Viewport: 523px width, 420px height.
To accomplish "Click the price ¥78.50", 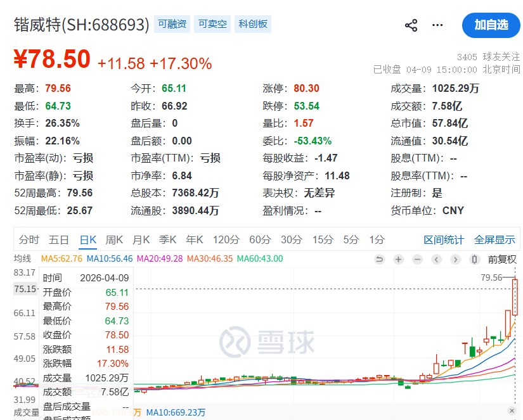I will coord(52,59).
